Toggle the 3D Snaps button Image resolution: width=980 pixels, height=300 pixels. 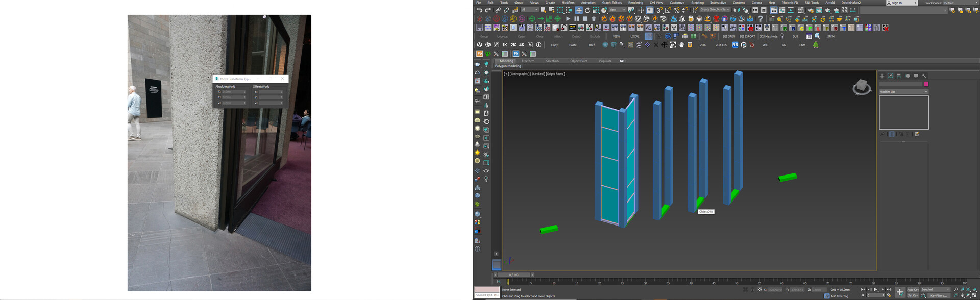point(659,10)
